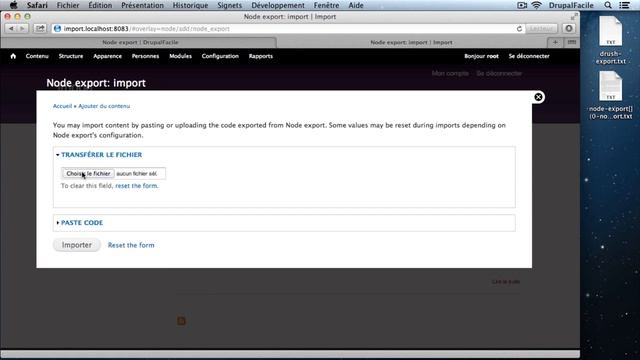640x360 pixels.
Task: Select node-export txt desktop file
Action: pos(611,96)
